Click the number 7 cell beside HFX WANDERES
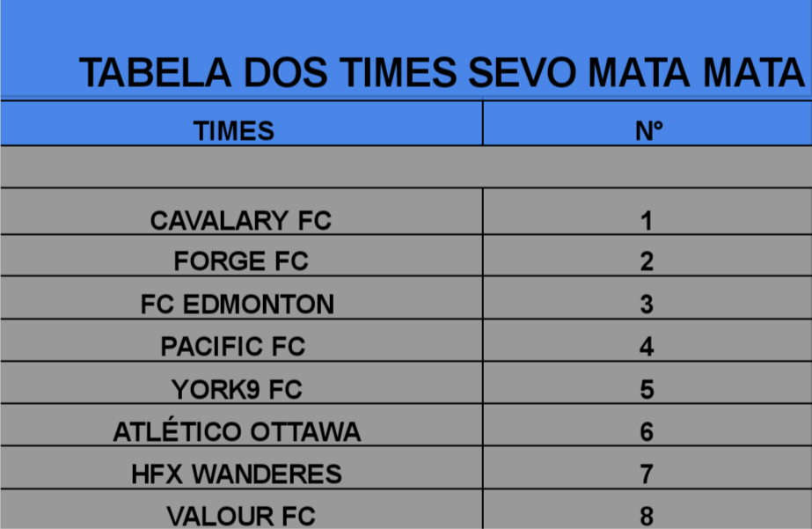Screen dimensions: 812x529 pyautogui.click(x=647, y=474)
